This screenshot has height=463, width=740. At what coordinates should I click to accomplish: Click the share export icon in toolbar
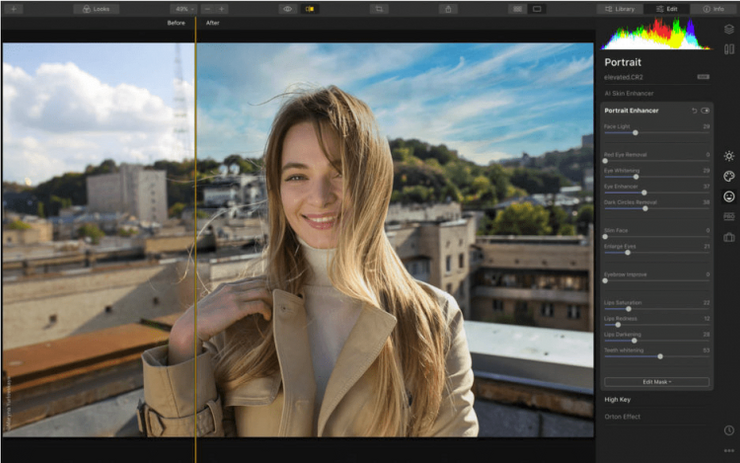pyautogui.click(x=449, y=8)
